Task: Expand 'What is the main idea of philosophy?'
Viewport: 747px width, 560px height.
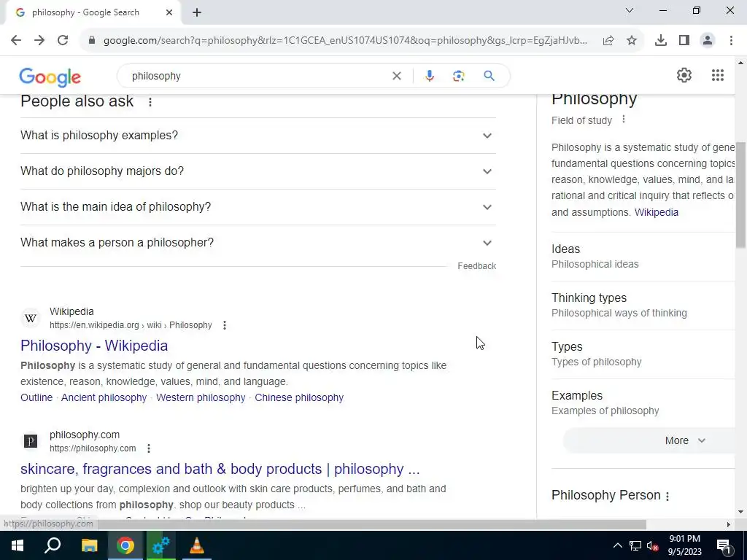Action: (258, 207)
